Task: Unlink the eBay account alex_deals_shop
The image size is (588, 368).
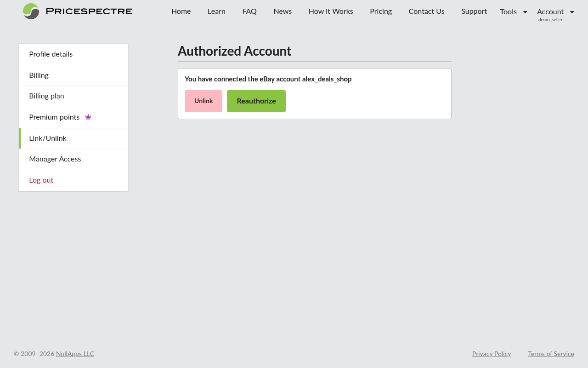Action: (203, 101)
